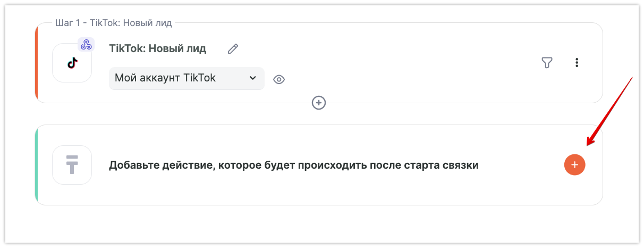This screenshot has height=248, width=644.
Task: Click the bold "TikTok: Новый лид" title
Action: 157,48
